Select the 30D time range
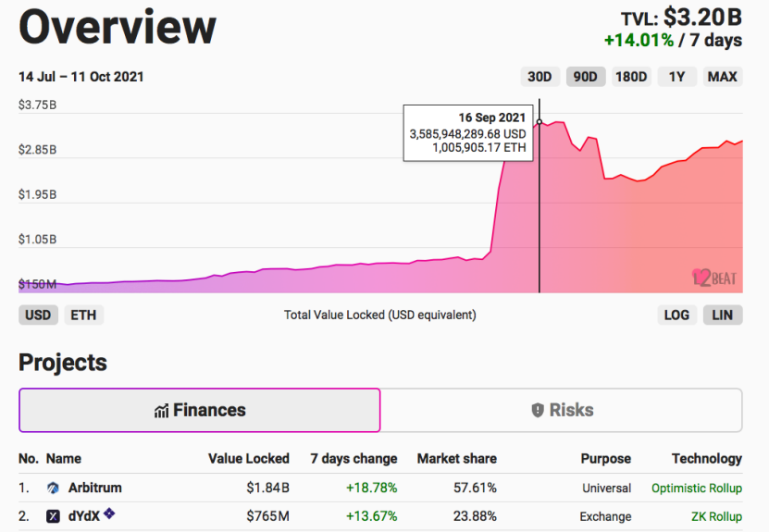This screenshot has width=769, height=532. tap(540, 77)
